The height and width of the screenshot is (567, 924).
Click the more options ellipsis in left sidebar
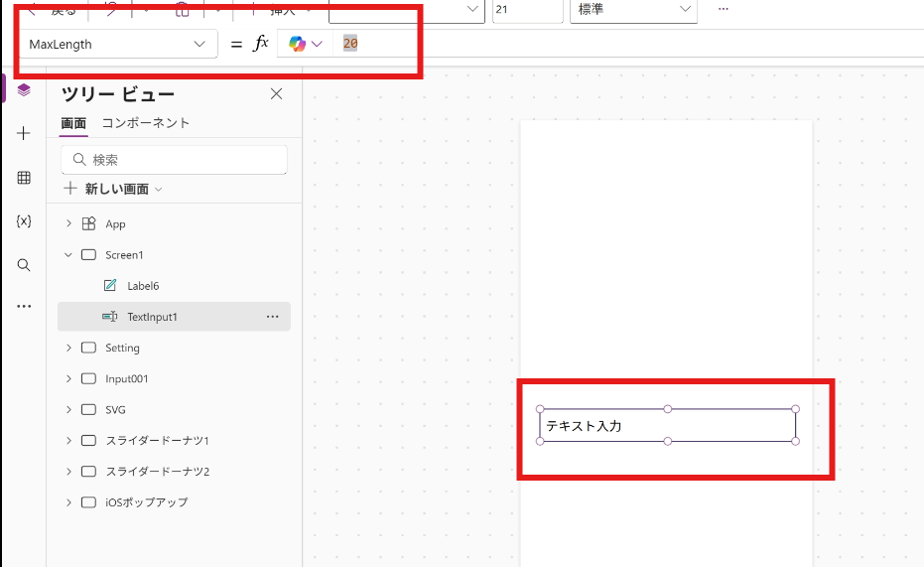[24, 307]
